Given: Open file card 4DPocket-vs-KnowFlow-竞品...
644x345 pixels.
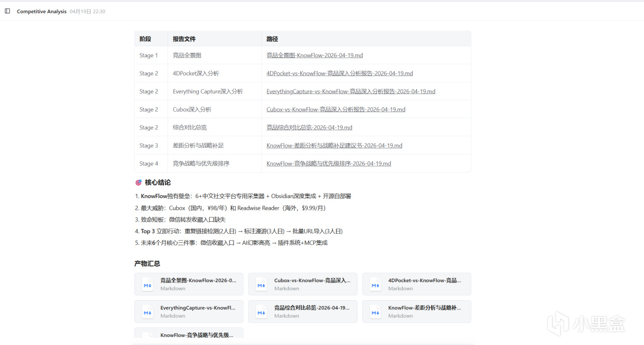Looking at the screenshot, I should 417,284.
